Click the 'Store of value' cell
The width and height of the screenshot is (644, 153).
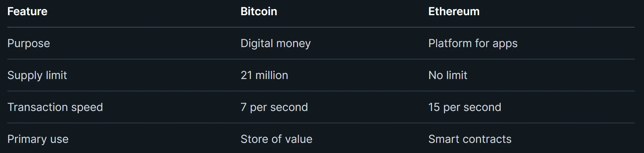tap(276, 139)
